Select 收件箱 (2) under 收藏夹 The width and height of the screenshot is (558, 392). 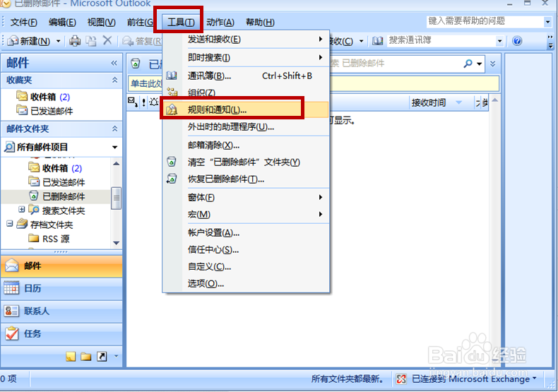pos(43,97)
